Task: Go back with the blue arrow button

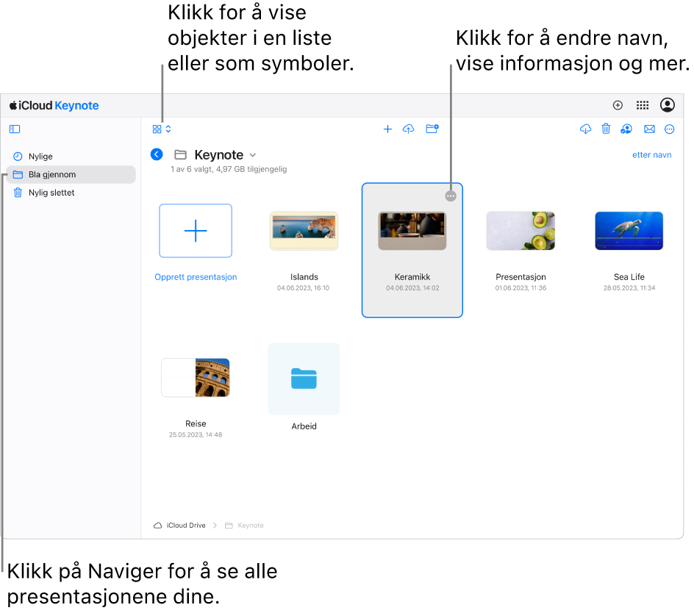Action: coord(157,154)
